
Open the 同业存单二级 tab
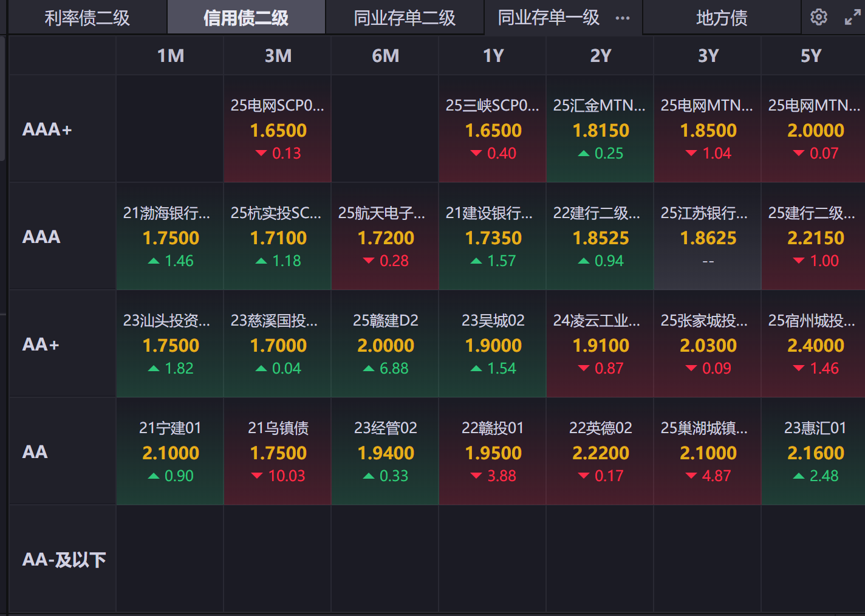(405, 18)
